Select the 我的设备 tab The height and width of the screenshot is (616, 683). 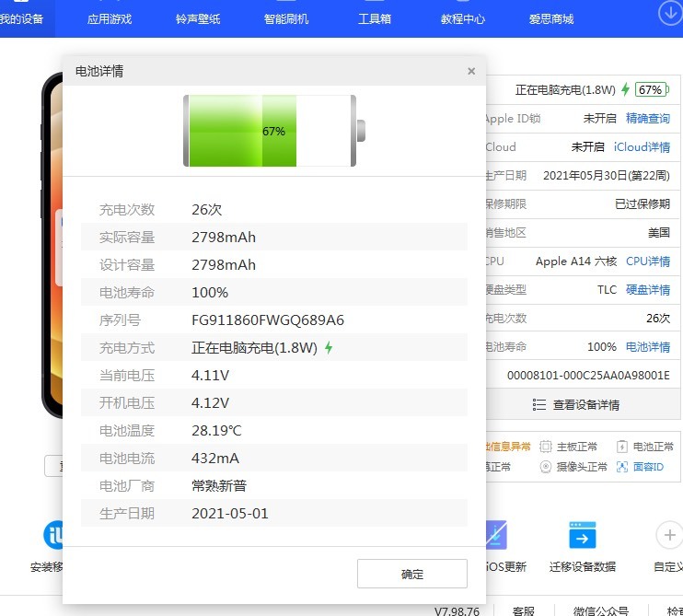pyautogui.click(x=22, y=19)
